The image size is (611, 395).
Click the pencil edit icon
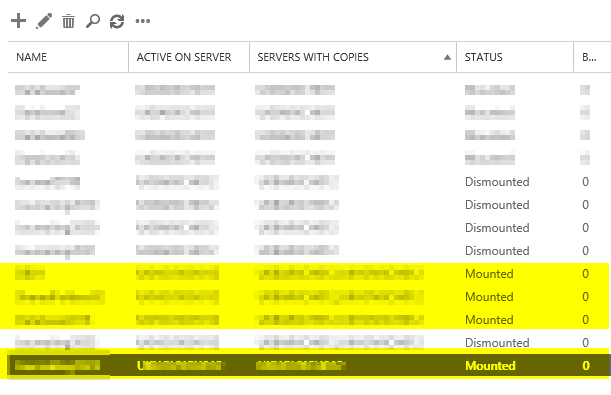(44, 21)
